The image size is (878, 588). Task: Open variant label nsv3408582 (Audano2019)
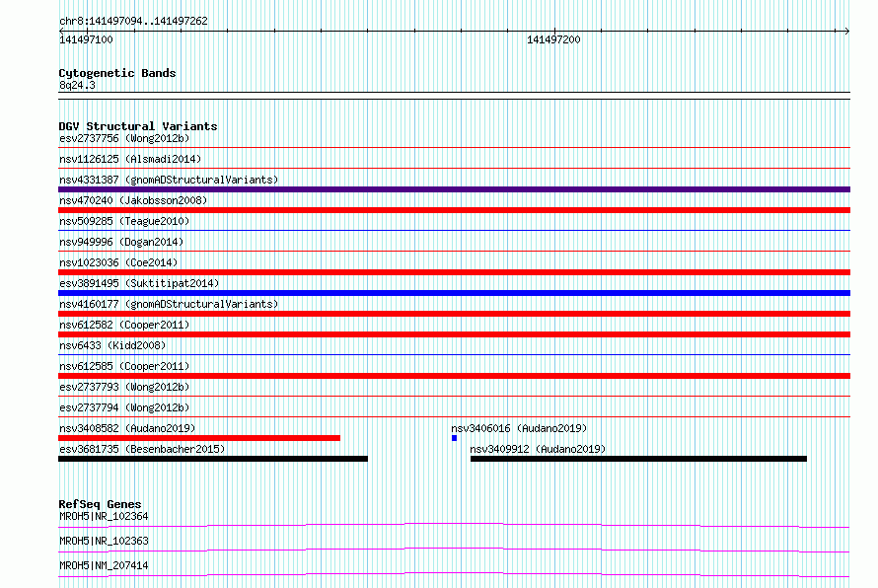[127, 428]
